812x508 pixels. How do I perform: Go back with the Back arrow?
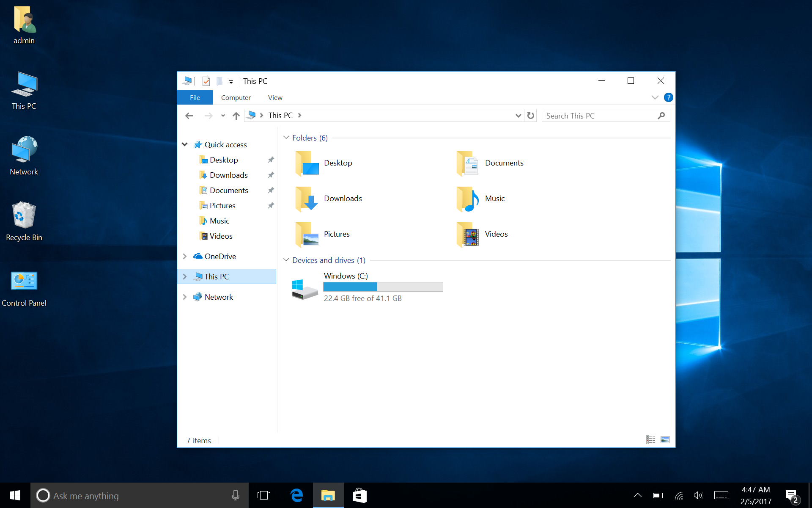coord(189,116)
